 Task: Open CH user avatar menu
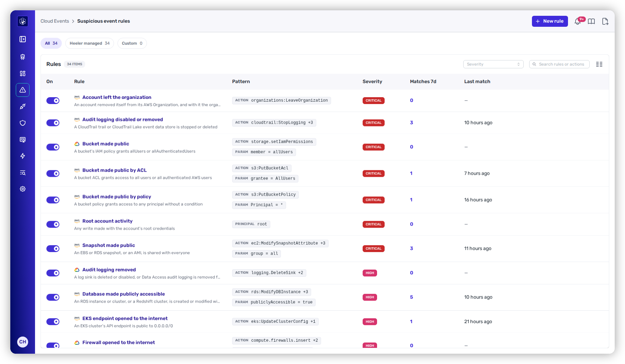23,342
